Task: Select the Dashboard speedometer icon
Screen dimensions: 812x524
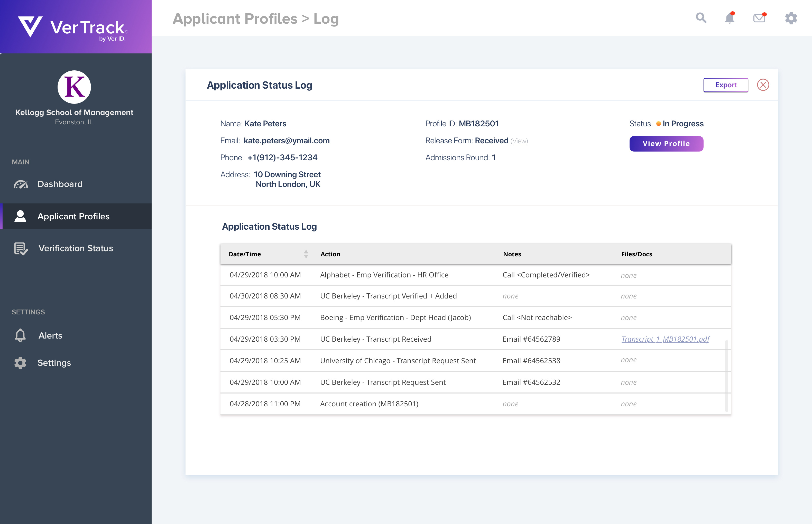Action: tap(21, 184)
